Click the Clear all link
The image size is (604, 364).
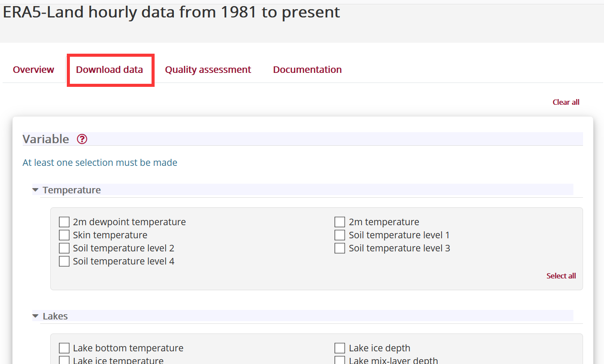[566, 102]
